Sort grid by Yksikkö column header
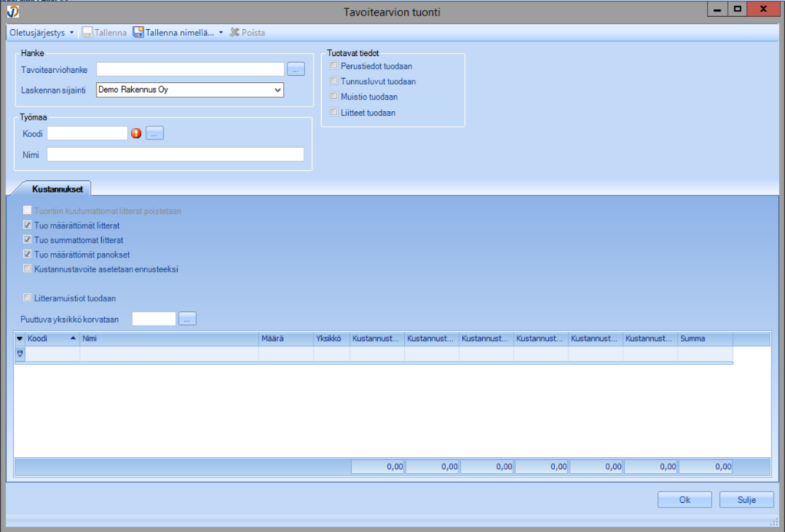This screenshot has width=785, height=532. (332, 339)
